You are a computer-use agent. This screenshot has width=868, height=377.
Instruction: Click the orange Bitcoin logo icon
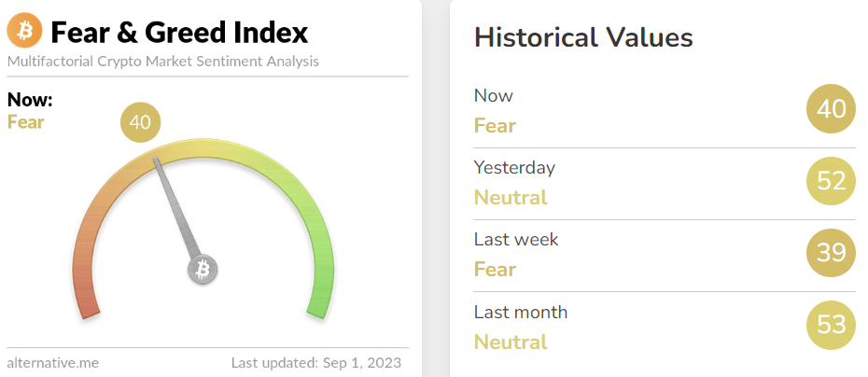click(x=25, y=32)
